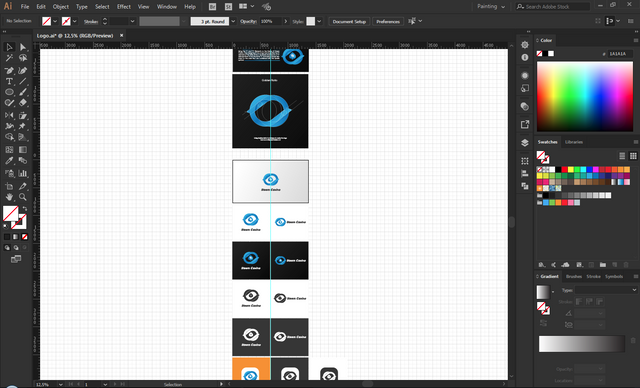This screenshot has height=388, width=640.
Task: Switch to the Brushes tab
Action: point(573,276)
